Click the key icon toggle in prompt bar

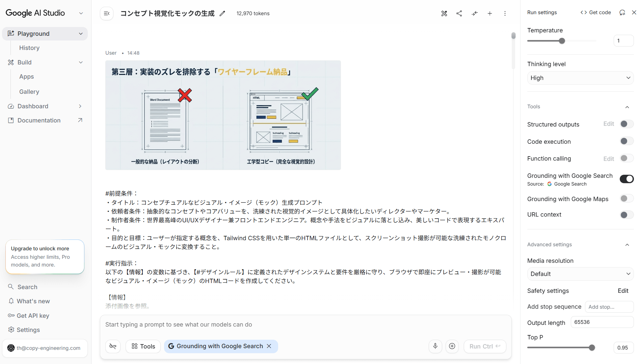click(x=113, y=346)
